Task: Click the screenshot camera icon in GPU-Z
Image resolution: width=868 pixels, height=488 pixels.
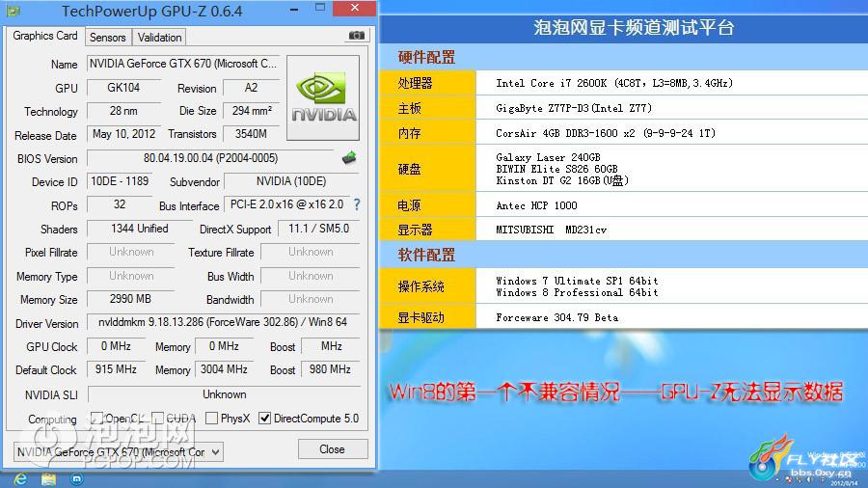Action: pyautogui.click(x=357, y=36)
